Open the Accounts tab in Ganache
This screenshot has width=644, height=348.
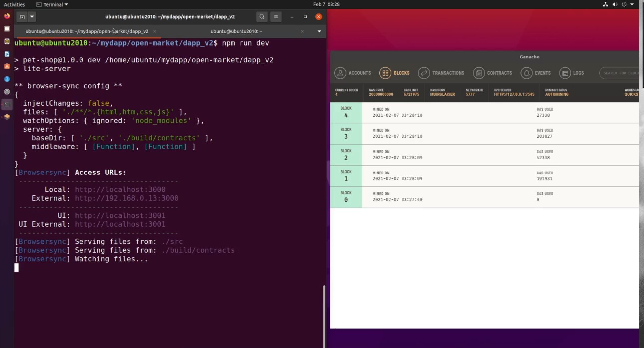click(353, 73)
